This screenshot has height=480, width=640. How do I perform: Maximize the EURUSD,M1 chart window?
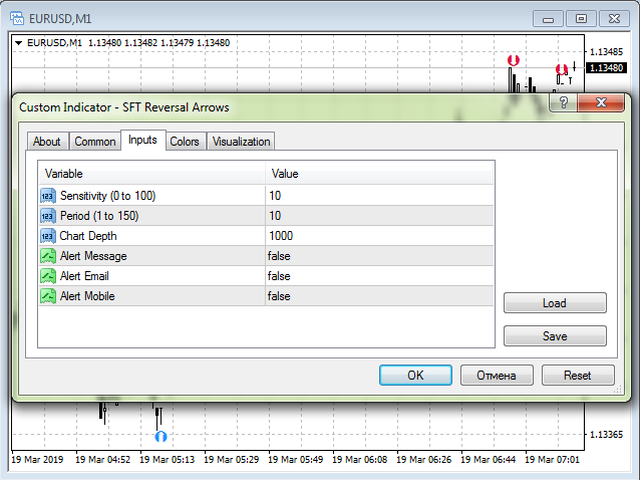(581, 19)
